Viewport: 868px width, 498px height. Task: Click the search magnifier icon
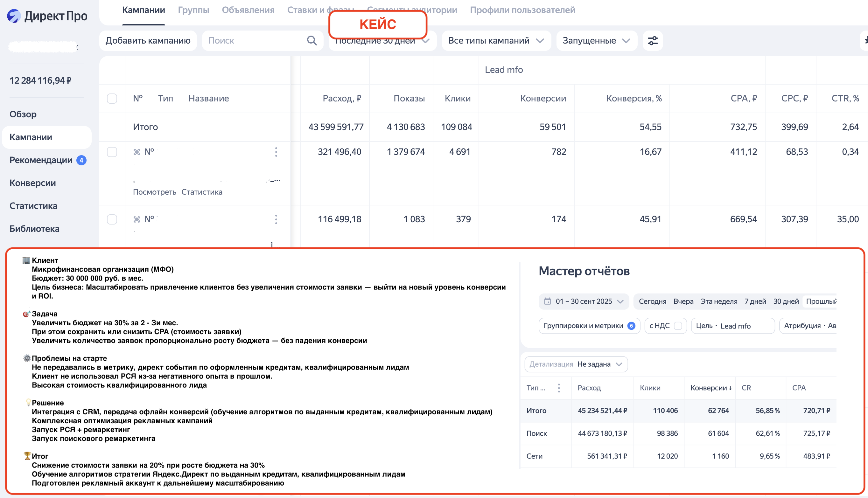pos(311,41)
